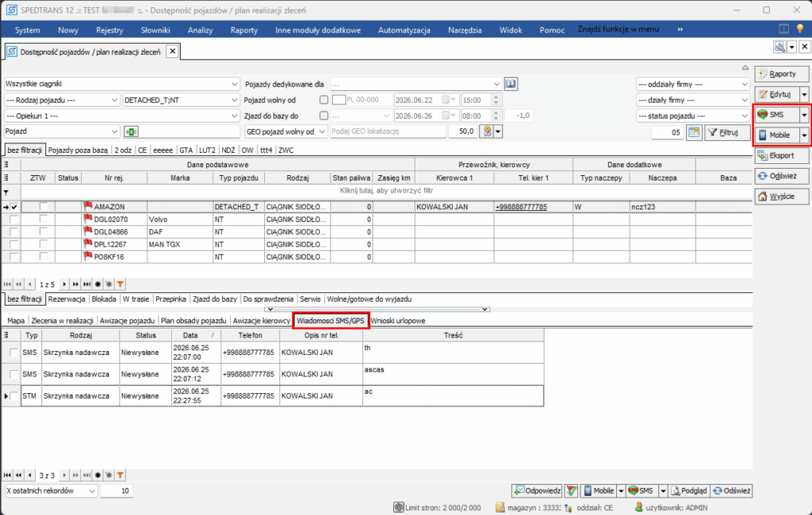812x515 pixels.
Task: Click the vehicle grid column chooser icon
Action: point(6,165)
